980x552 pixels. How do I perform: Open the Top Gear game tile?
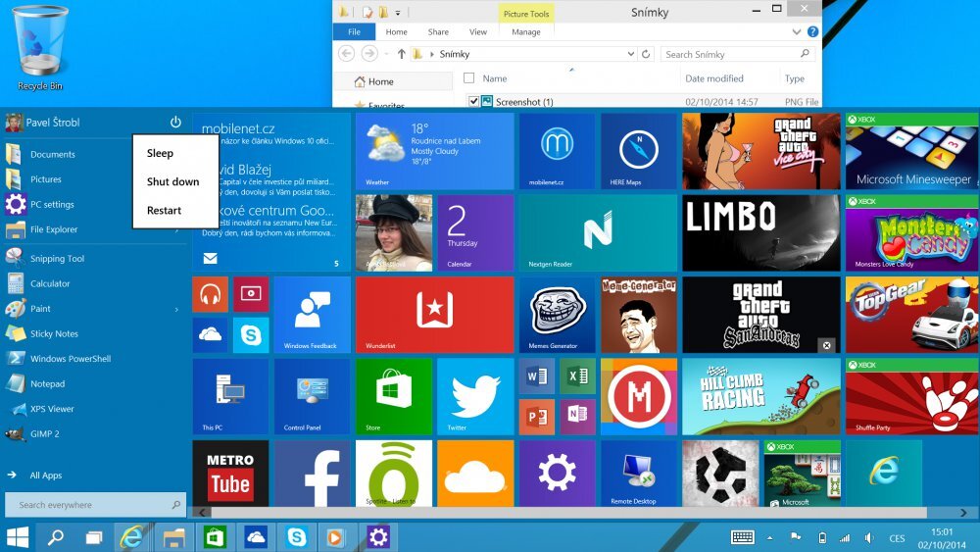(912, 315)
